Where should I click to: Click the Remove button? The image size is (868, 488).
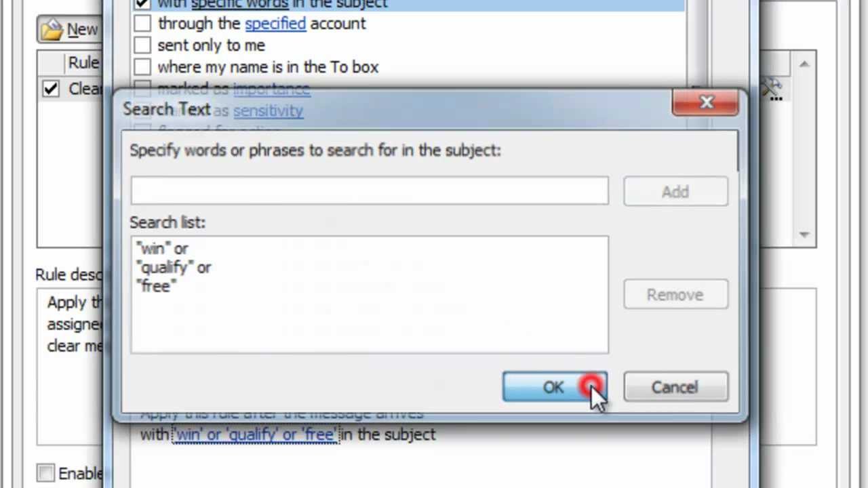[675, 295]
